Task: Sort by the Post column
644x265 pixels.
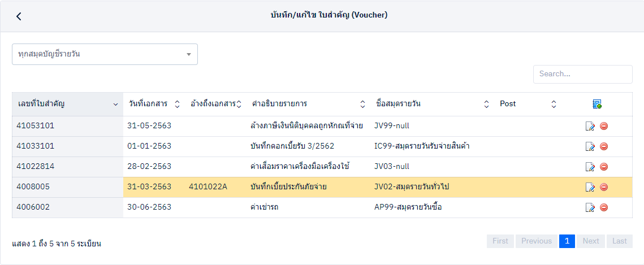Action: click(x=528, y=104)
